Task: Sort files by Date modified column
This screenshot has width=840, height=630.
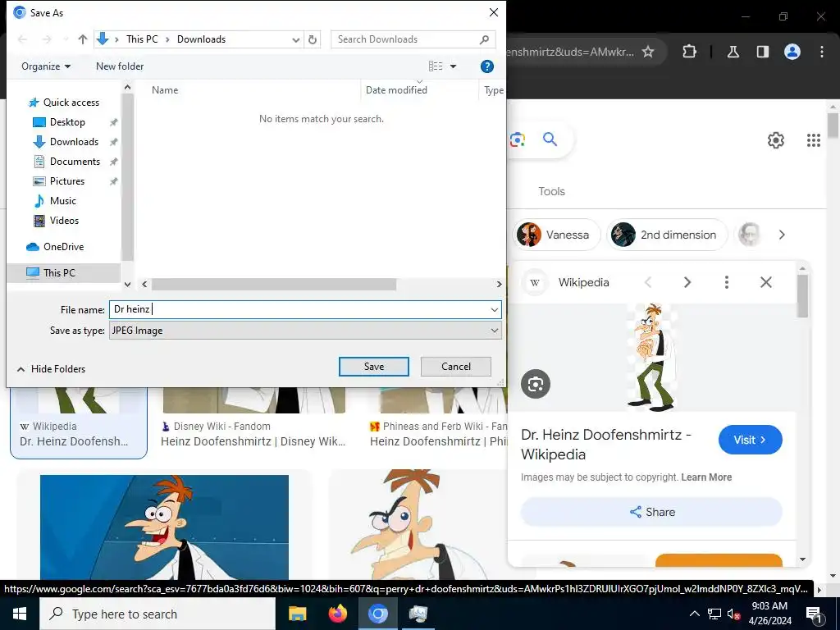Action: pyautogui.click(x=396, y=90)
